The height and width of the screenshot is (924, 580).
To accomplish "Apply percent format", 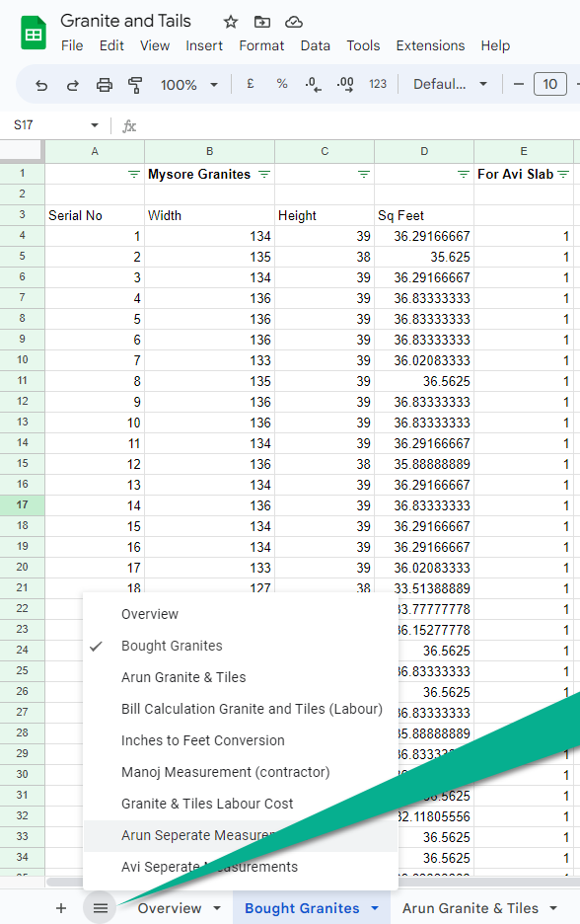I will click(x=282, y=84).
